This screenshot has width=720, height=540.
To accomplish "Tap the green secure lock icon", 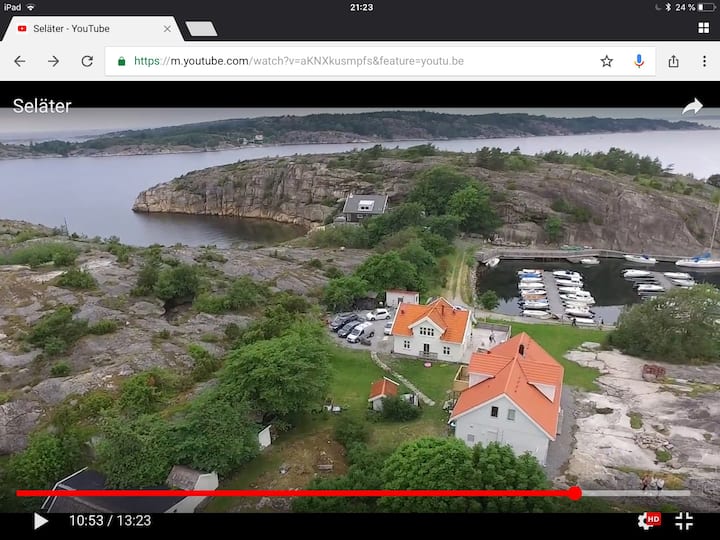I will 122,61.
